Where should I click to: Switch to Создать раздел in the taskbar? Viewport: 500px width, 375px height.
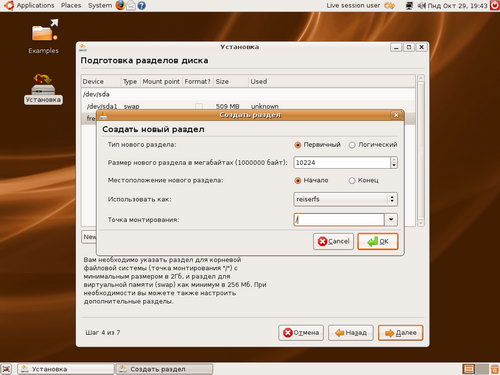[x=164, y=369]
